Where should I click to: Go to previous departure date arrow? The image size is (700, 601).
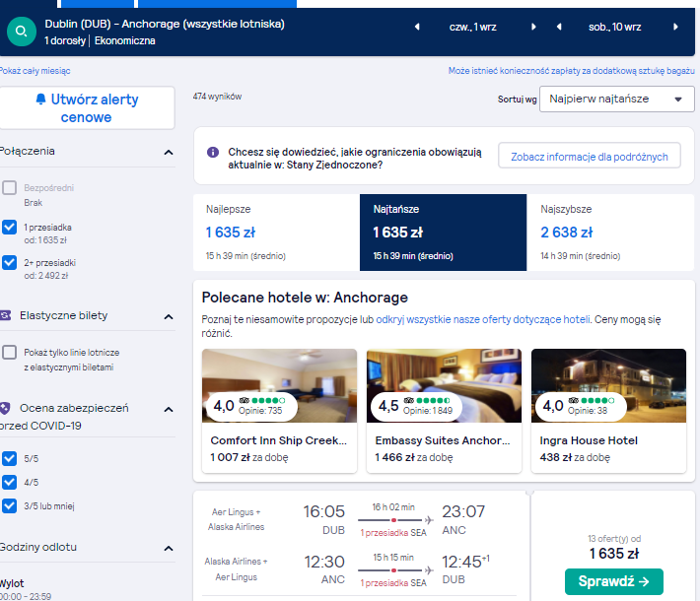coord(417,27)
